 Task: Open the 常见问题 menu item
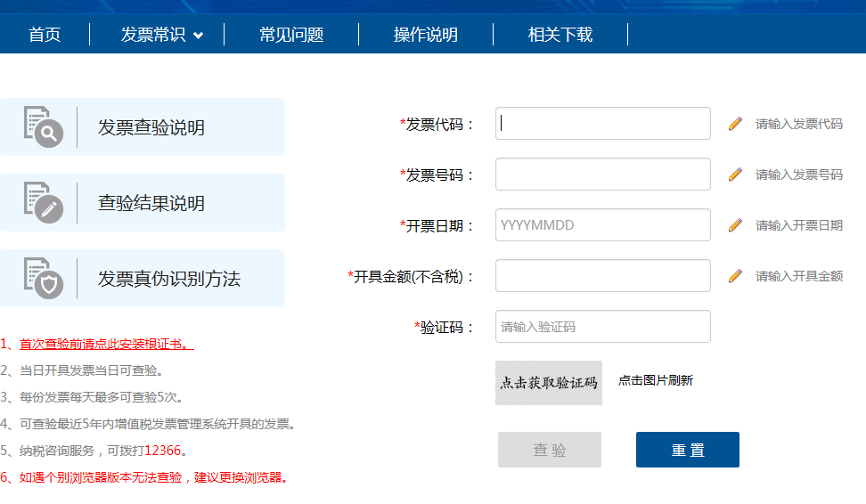click(291, 35)
